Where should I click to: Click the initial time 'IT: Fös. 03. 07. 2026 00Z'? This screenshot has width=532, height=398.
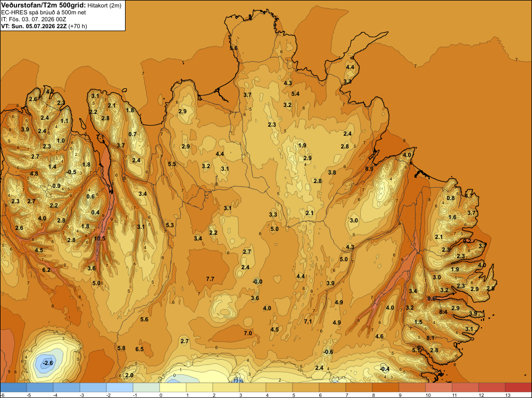pos(34,19)
